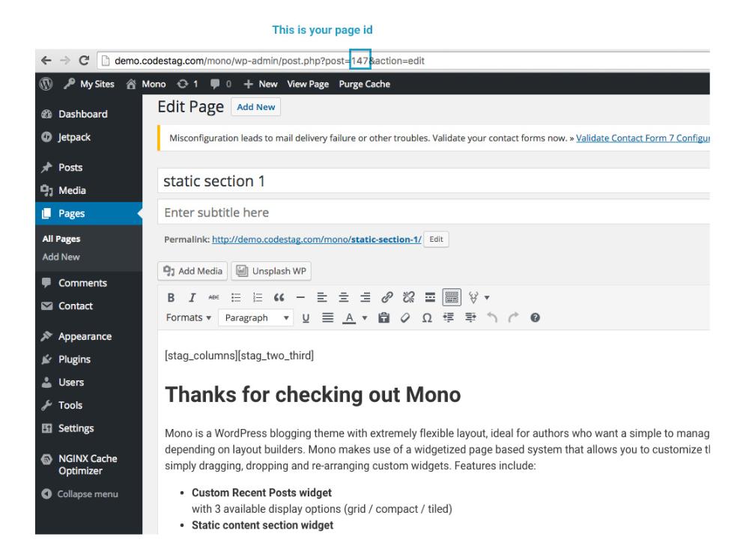Open the Formats dropdown
Image resolution: width=749 pixels, height=560 pixels.
[189, 318]
